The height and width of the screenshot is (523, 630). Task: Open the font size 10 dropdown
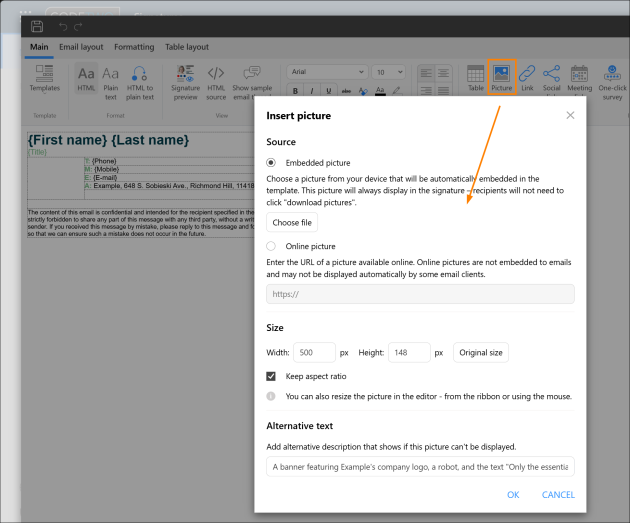[389, 72]
